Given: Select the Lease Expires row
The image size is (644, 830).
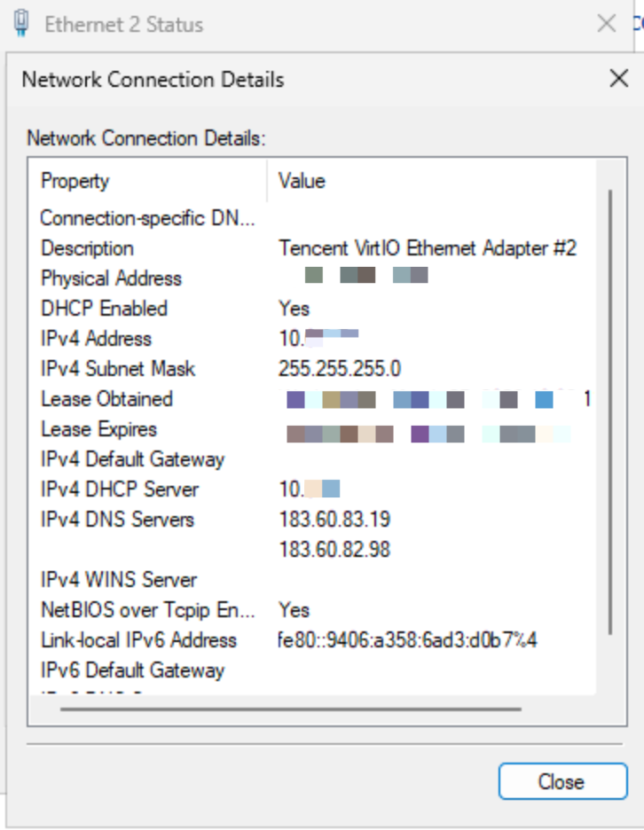Looking at the screenshot, I should click(98, 429).
